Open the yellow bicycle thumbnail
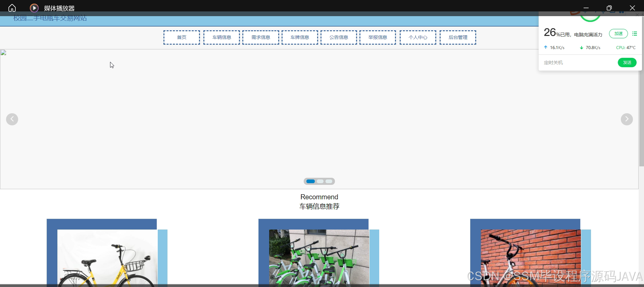Viewport: 644px width, 287px height. (107, 258)
